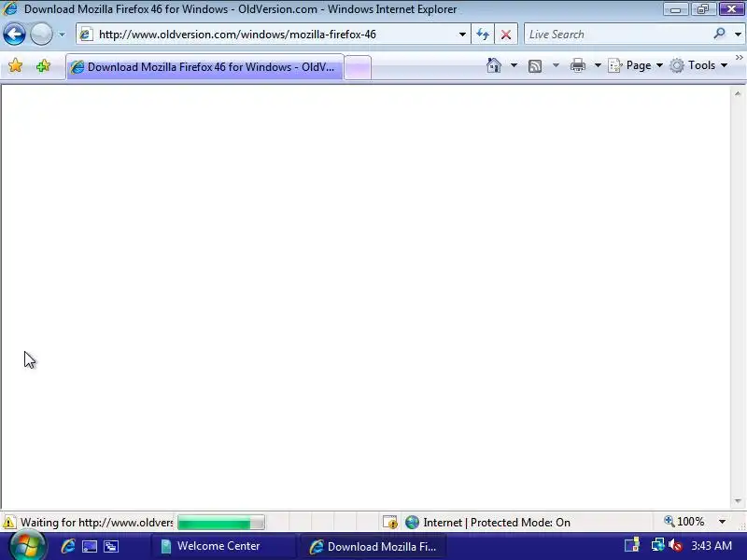The width and height of the screenshot is (747, 560).
Task: Open a new blank tab
Action: click(x=358, y=67)
